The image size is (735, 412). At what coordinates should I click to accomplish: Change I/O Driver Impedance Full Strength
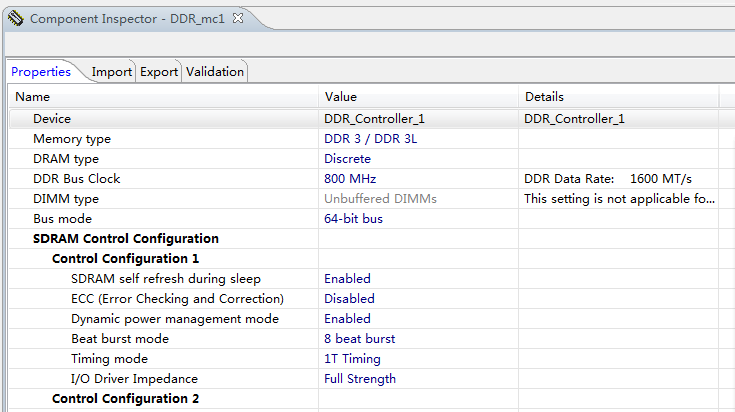359,379
